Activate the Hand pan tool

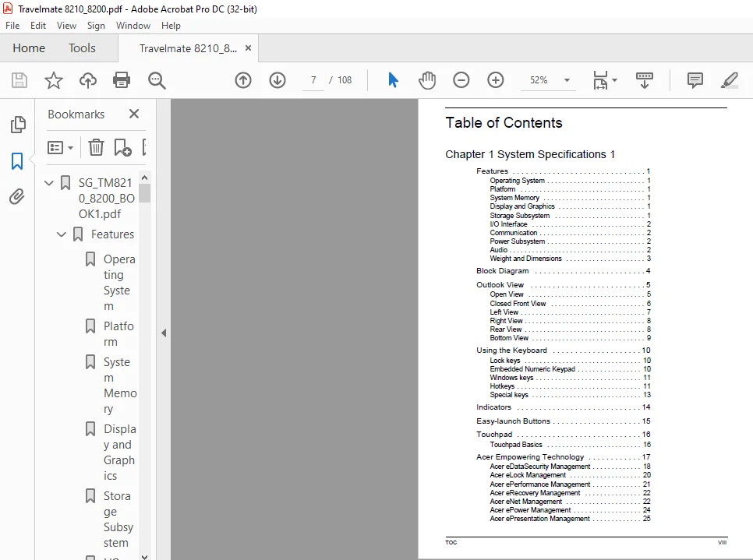(427, 80)
